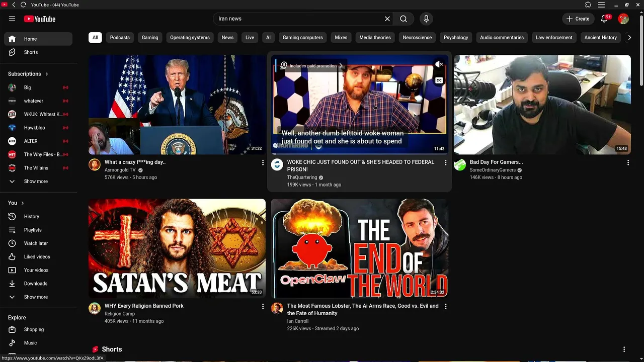Open the Asmongold TV channel link
Viewport: 644px width, 362px height.
pyautogui.click(x=120, y=170)
